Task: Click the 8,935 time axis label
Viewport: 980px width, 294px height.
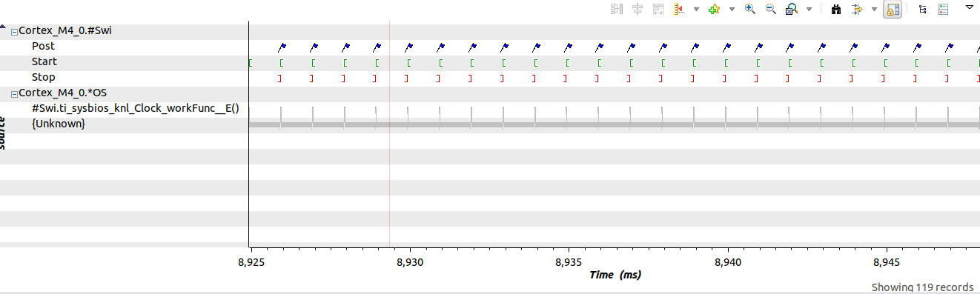Action: coord(569,262)
